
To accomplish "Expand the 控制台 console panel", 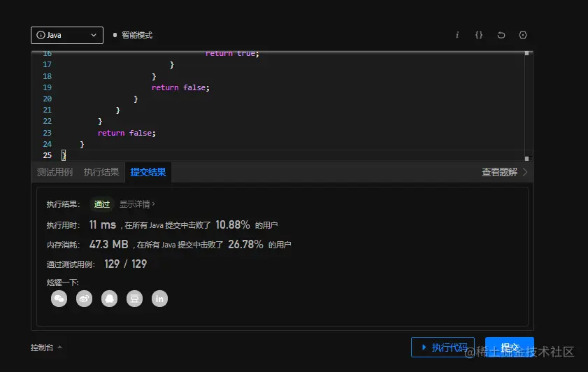I will pyautogui.click(x=46, y=348).
